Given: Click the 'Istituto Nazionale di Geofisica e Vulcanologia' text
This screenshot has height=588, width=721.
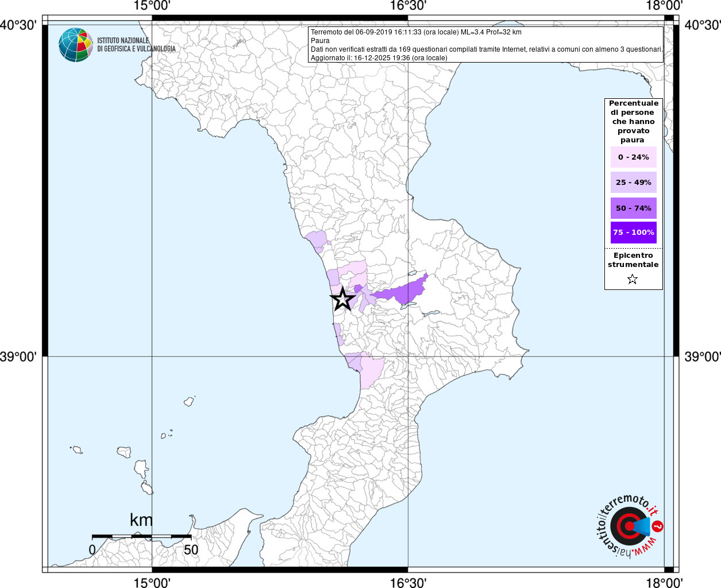Looking at the screenshot, I should click(136, 45).
